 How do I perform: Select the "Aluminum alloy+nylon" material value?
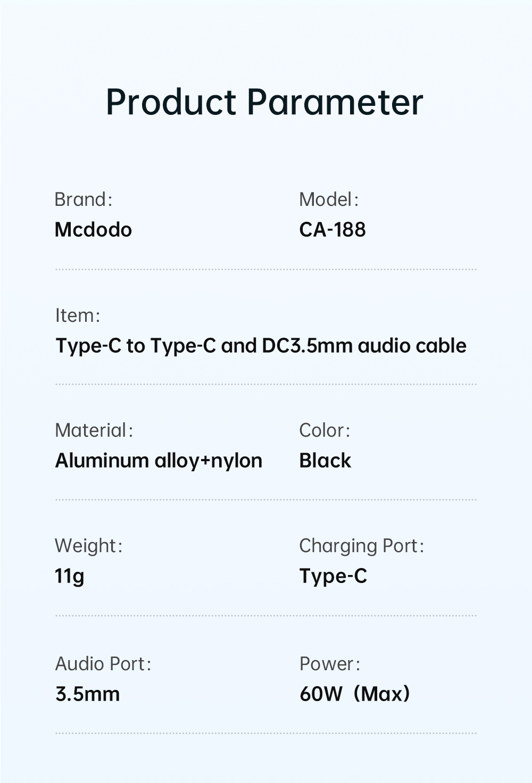tap(159, 461)
